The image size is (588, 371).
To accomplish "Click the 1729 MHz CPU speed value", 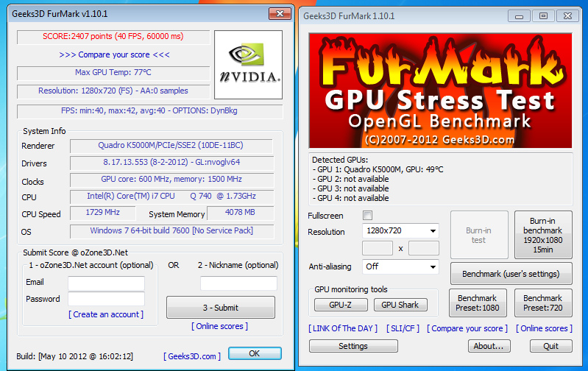I will tap(102, 212).
